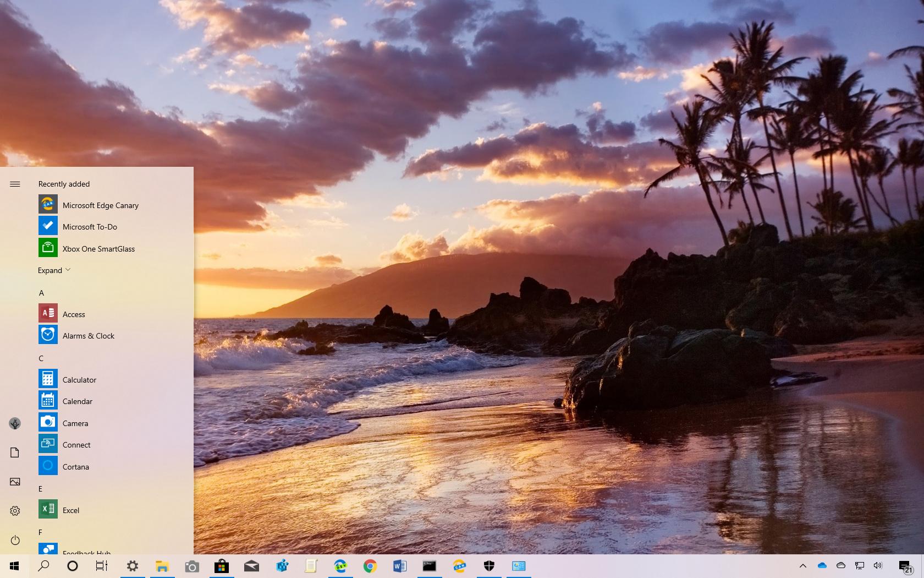The width and height of the screenshot is (924, 578).
Task: Switch to the last blue window icon on taskbar
Action: [x=519, y=566]
